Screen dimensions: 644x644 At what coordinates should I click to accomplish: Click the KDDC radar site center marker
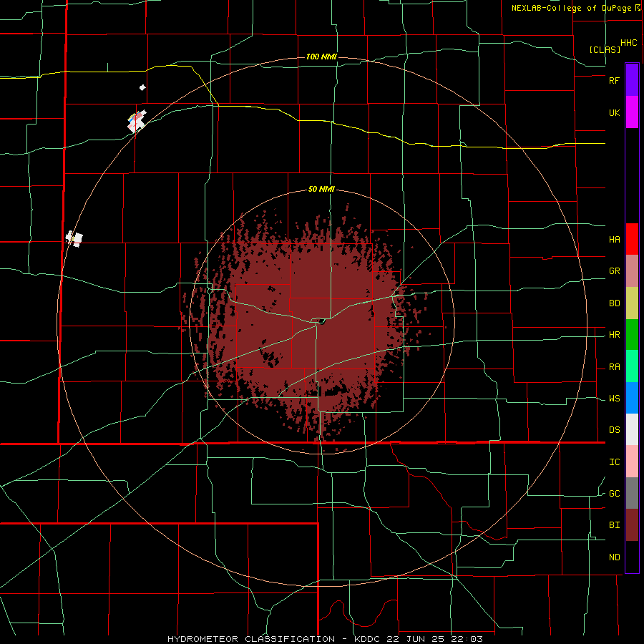coord(321,321)
